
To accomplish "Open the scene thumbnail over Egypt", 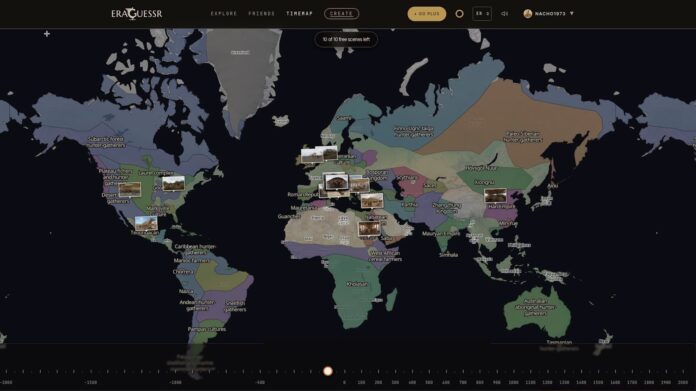I will pyautogui.click(x=369, y=229).
